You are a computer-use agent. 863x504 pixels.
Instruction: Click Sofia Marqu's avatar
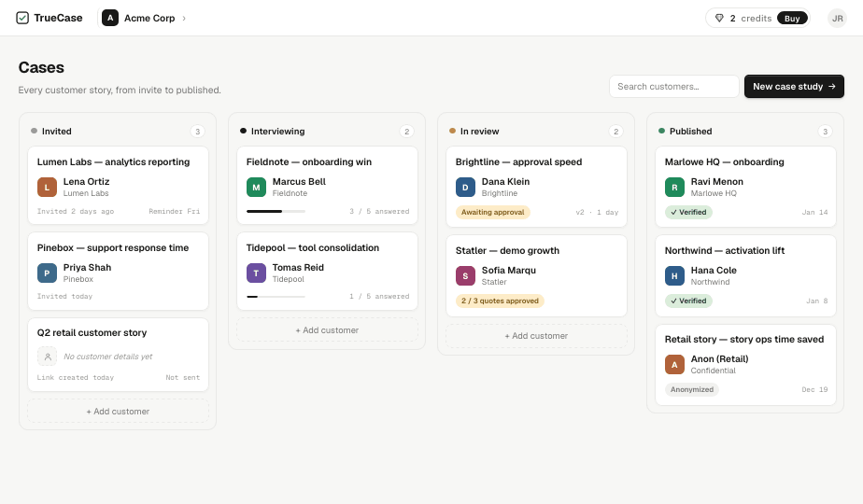click(465, 275)
